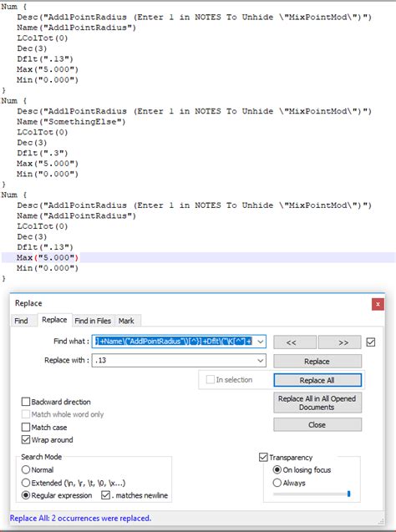
Task: Enable the Match case checkbox
Action: (44, 427)
